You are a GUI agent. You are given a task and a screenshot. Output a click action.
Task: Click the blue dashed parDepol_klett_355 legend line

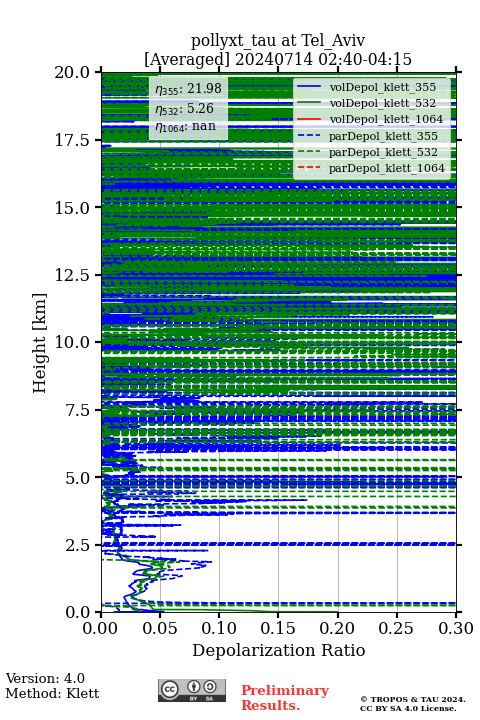309,135
